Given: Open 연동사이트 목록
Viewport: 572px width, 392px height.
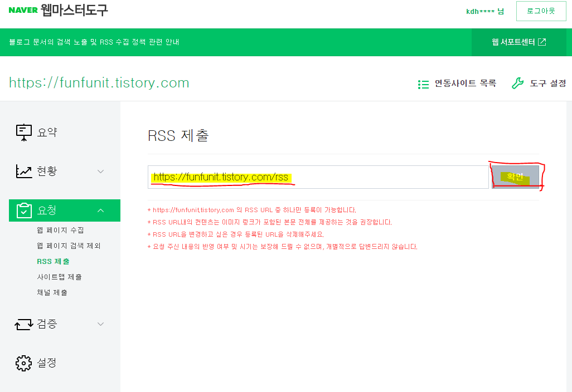Looking at the screenshot, I should pos(465,84).
